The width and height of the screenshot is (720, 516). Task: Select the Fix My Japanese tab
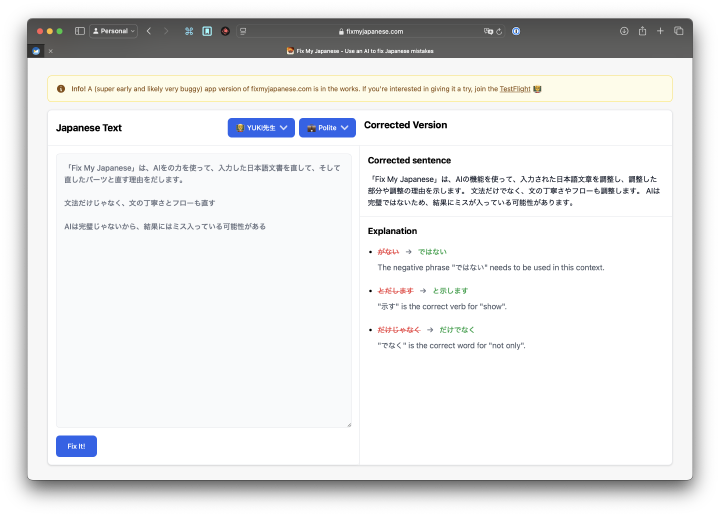pos(360,51)
